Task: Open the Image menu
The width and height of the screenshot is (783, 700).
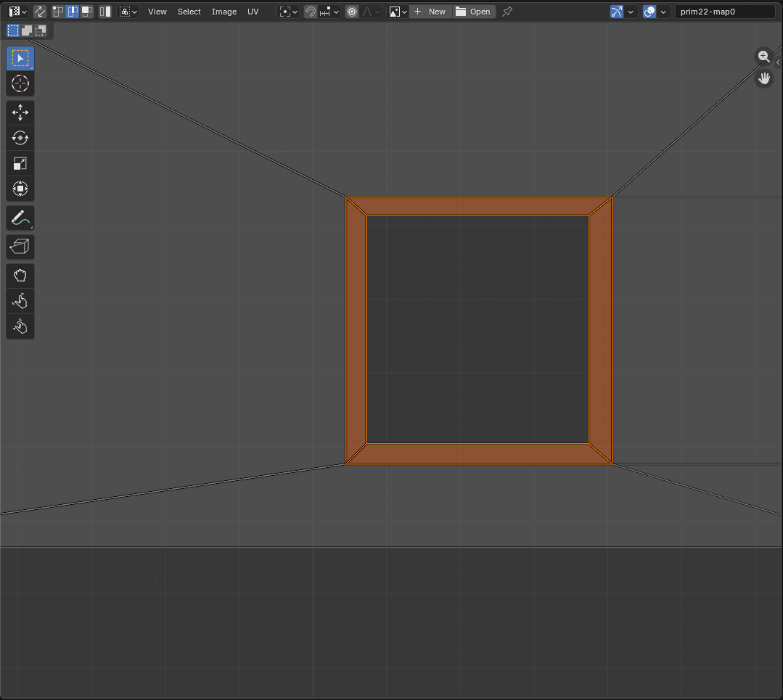Action: pyautogui.click(x=224, y=12)
